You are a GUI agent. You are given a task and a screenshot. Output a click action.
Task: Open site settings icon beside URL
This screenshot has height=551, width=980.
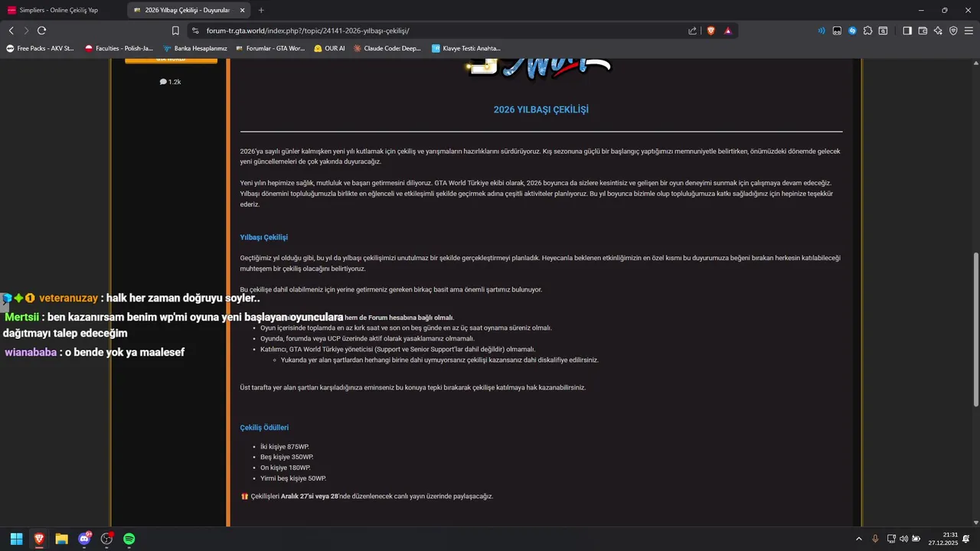(x=195, y=31)
